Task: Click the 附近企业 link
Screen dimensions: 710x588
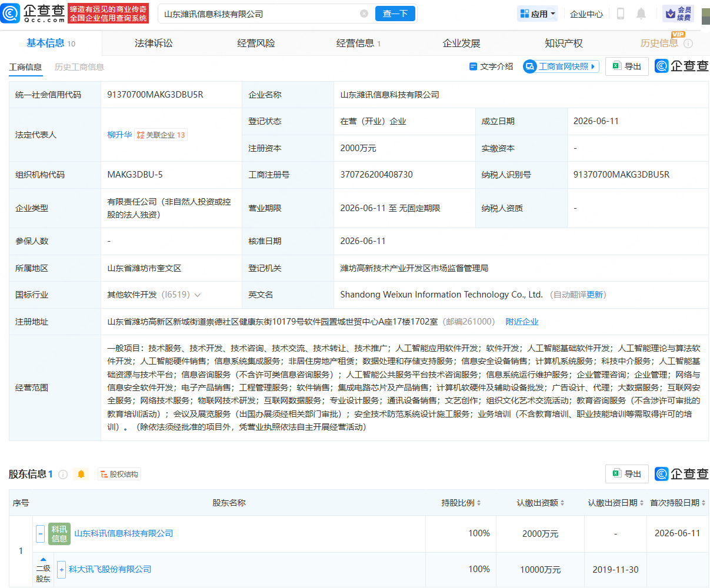Action: tap(522, 322)
